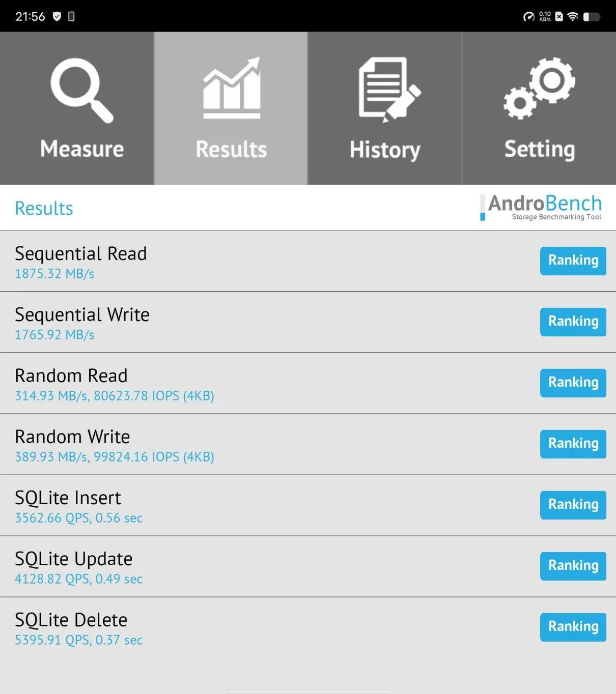Open Ranking for Sequential Write
This screenshot has height=694, width=616.
coord(573,322)
